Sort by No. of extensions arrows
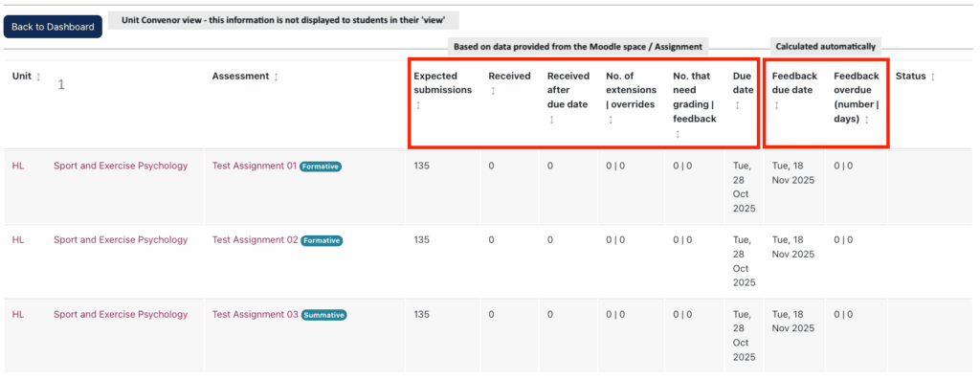 coord(611,120)
